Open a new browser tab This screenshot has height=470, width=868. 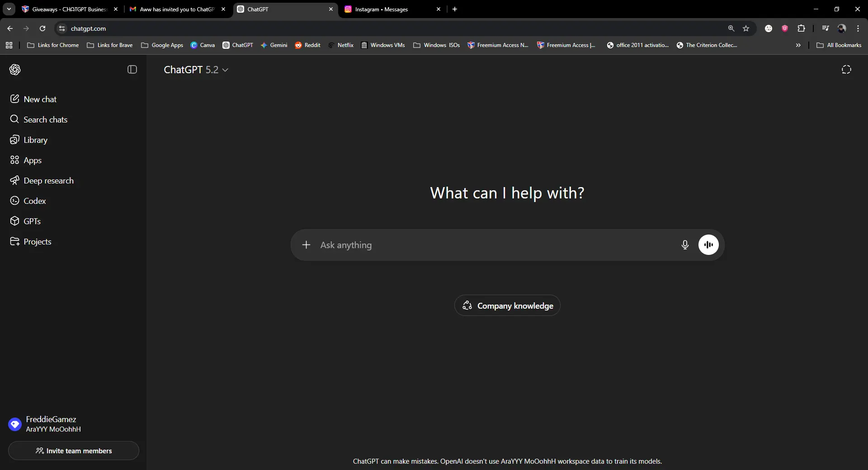coord(455,9)
